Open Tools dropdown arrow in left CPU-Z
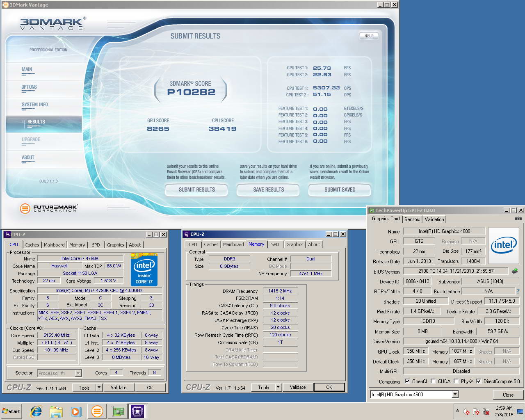 click(99, 388)
